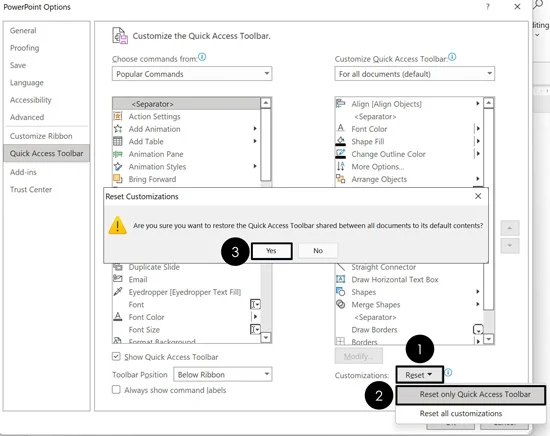Click the Arrange Objects icon
Screen dimensions: 550x436
point(341,179)
